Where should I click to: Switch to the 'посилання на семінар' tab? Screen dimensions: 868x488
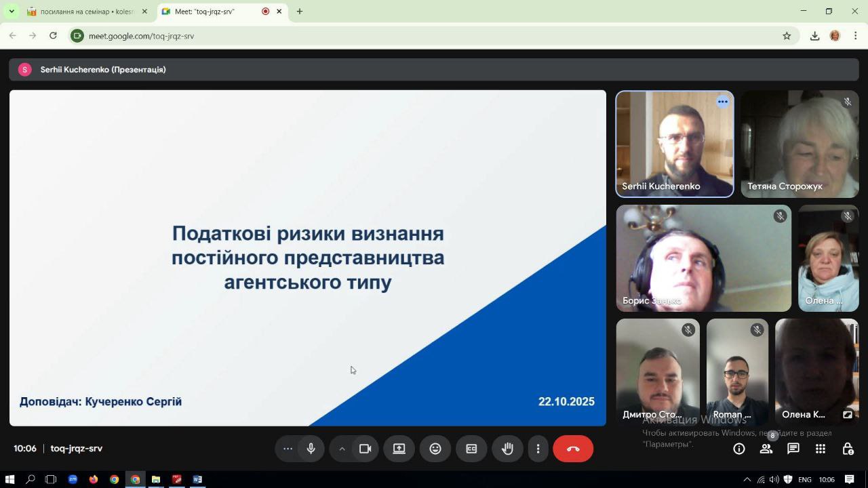pyautogui.click(x=86, y=12)
